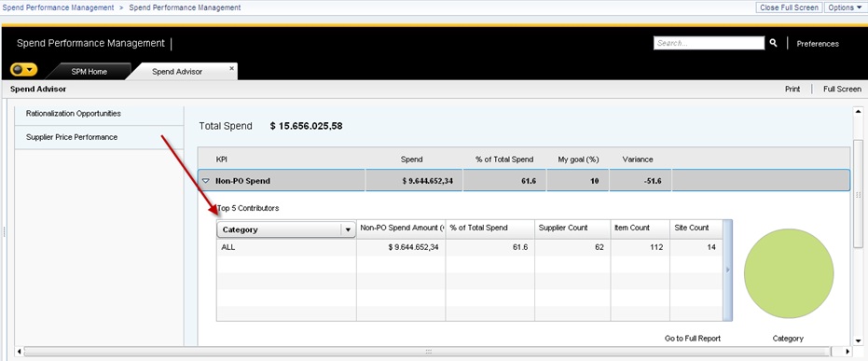The image size is (868, 361).
Task: Click the KPI column header
Action: tap(222, 160)
